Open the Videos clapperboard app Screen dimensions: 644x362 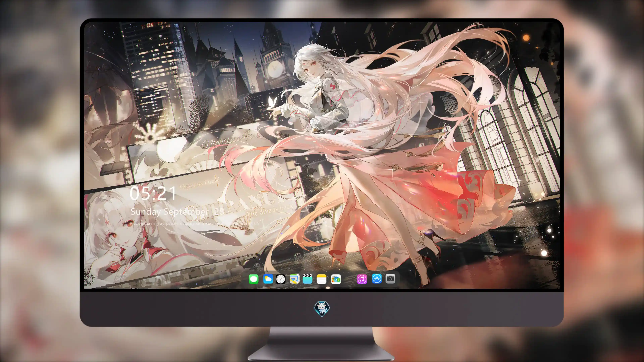(308, 279)
